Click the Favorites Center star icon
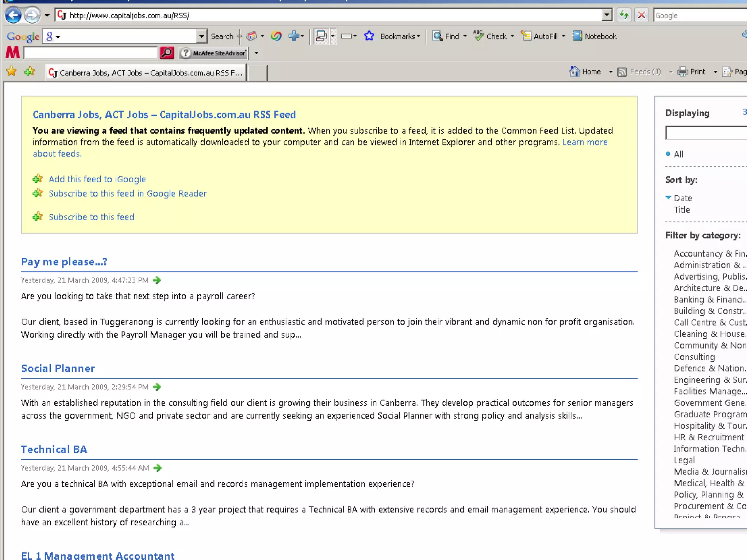This screenshot has height=560, width=747. pyautogui.click(x=12, y=71)
